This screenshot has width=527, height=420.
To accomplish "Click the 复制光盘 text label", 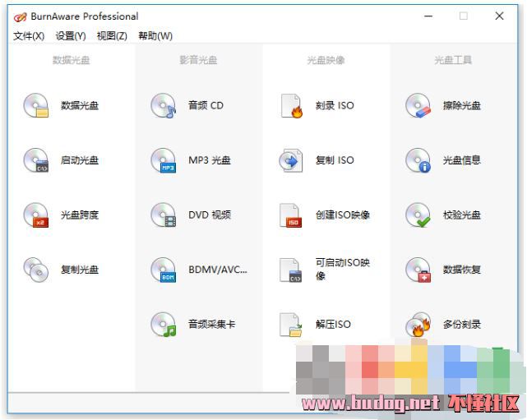I will coord(80,270).
